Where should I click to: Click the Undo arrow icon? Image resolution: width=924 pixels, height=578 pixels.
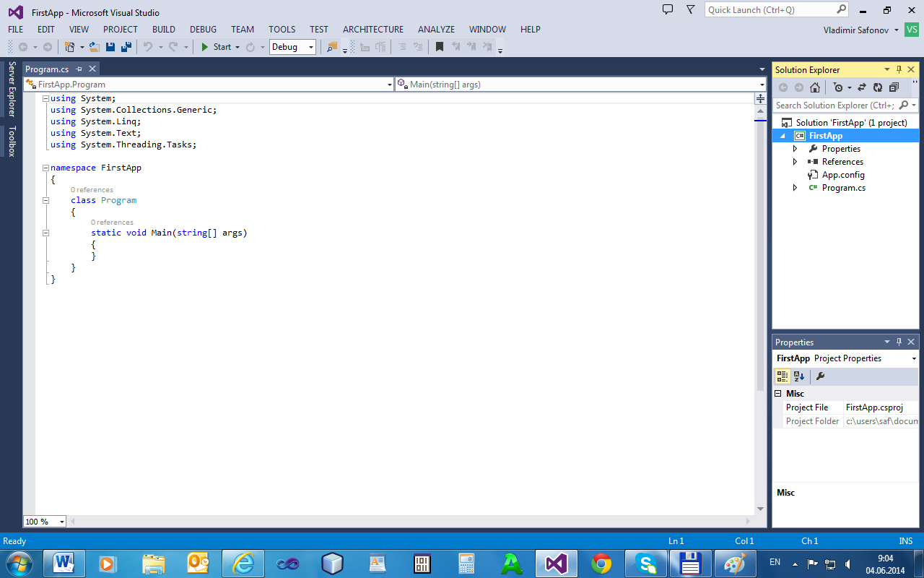coord(148,47)
